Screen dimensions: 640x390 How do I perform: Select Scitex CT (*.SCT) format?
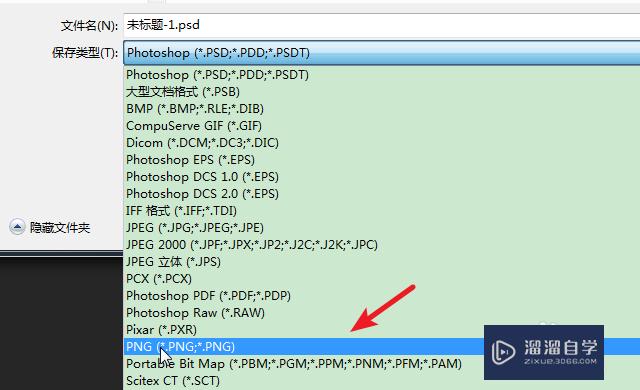382,381
